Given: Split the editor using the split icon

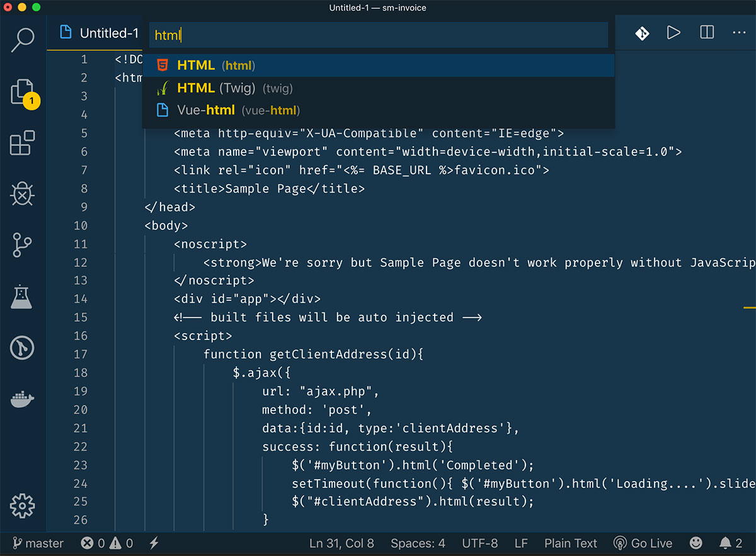Looking at the screenshot, I should tap(706, 33).
